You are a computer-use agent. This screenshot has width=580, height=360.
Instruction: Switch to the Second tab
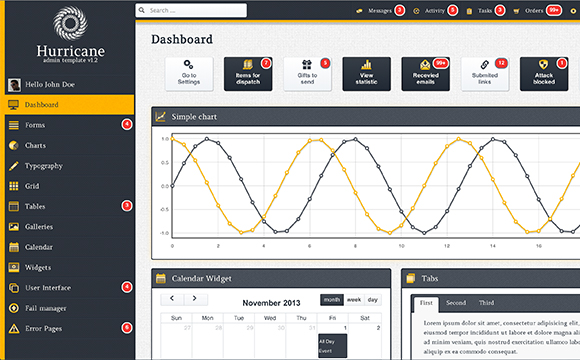tap(456, 303)
